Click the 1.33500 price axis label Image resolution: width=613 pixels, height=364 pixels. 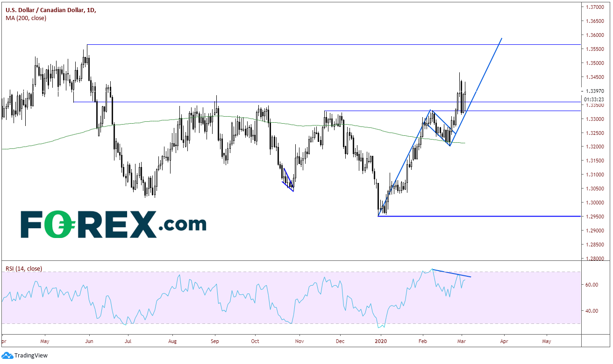595,105
